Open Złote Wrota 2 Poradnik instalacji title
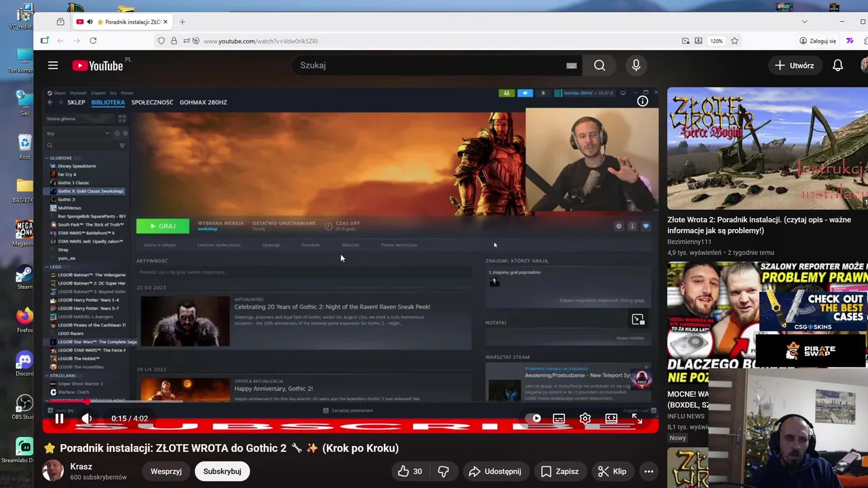 pyautogui.click(x=759, y=225)
